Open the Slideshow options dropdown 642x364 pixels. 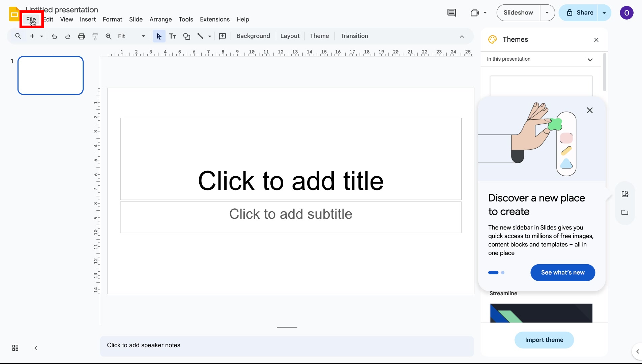pyautogui.click(x=547, y=12)
